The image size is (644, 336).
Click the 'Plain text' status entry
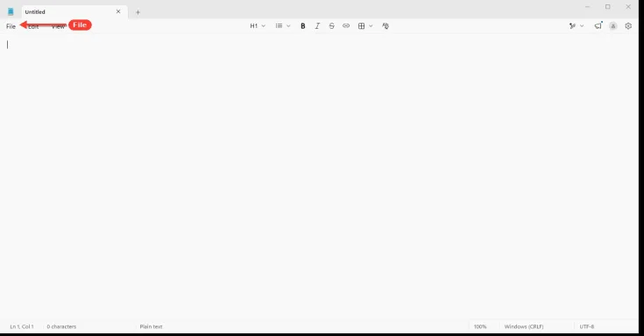click(151, 326)
